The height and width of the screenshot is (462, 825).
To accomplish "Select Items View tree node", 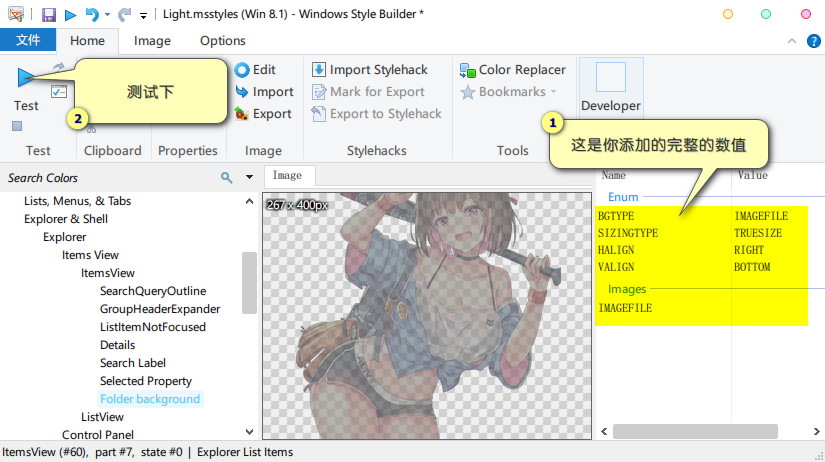I will tap(90, 255).
